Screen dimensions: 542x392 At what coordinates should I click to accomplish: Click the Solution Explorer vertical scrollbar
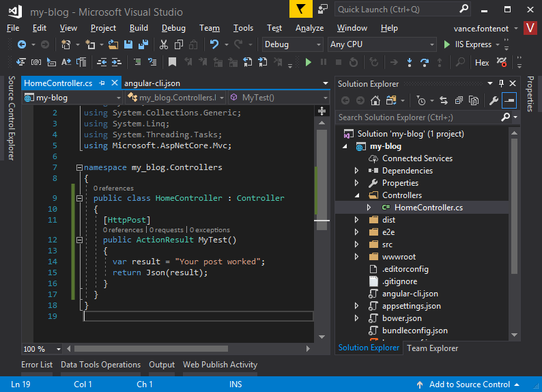514,206
